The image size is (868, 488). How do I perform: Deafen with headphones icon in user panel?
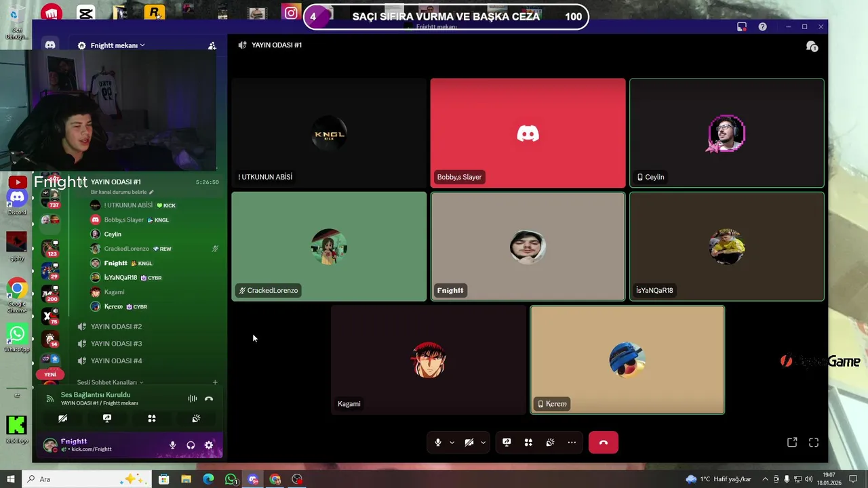tap(191, 445)
